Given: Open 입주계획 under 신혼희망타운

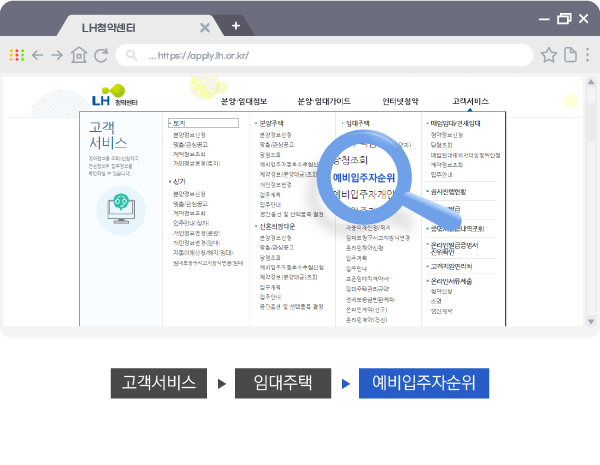Looking at the screenshot, I should (270, 287).
